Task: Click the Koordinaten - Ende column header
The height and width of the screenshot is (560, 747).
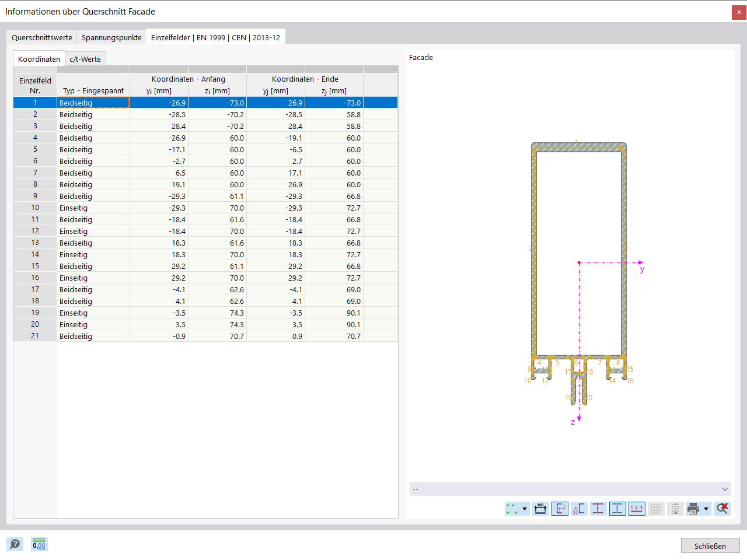Action: (305, 79)
